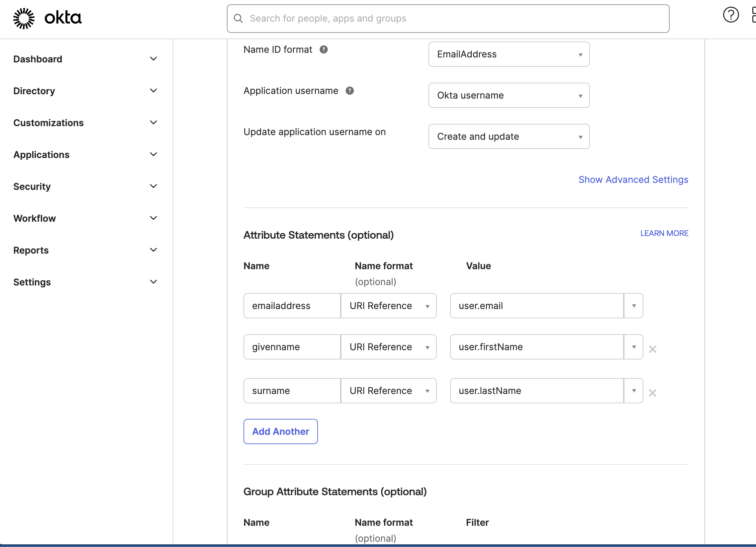Open the Update application username dropdown

point(509,136)
